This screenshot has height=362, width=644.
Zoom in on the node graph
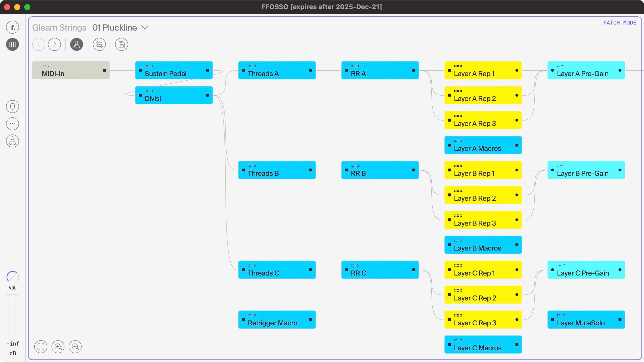(58, 347)
